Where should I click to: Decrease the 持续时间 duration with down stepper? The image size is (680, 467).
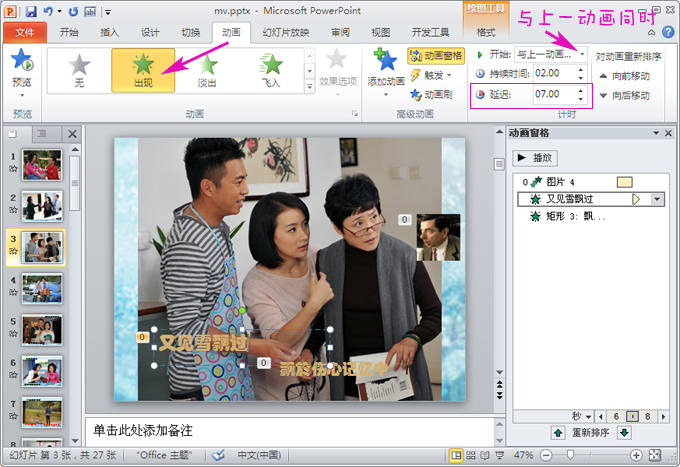click(581, 78)
